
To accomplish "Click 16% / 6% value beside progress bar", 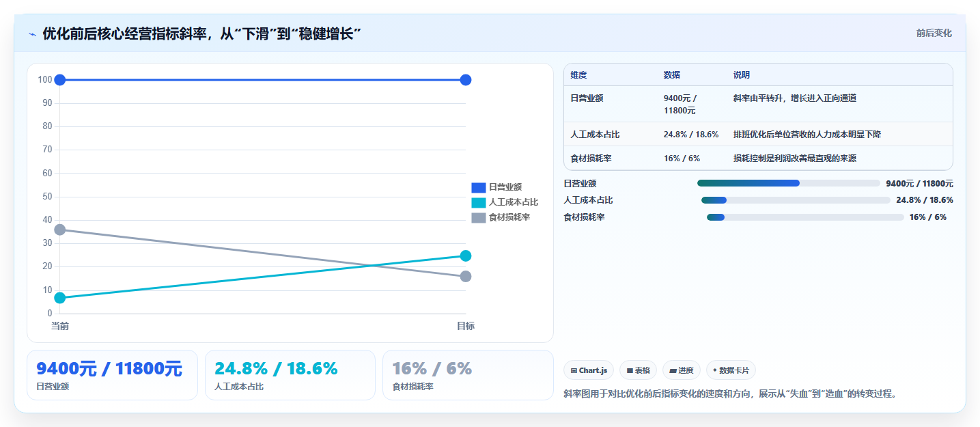I will [928, 217].
